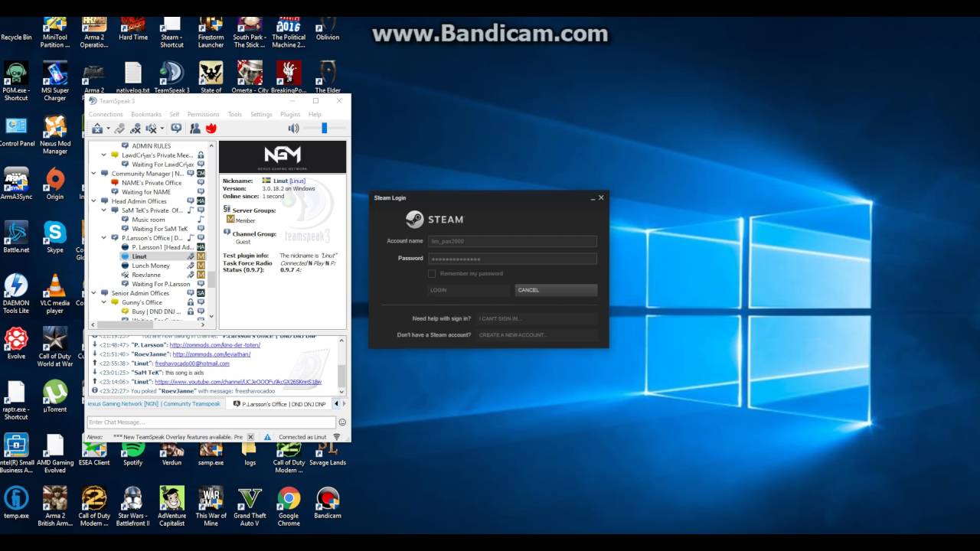
Task: Click the subscribe-to-all-channels toolbar icon
Action: coord(176,129)
